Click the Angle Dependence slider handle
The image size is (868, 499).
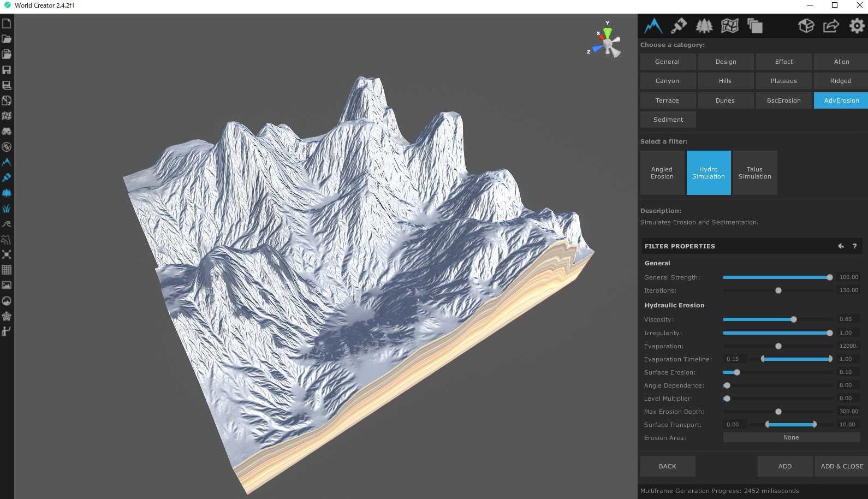click(727, 385)
